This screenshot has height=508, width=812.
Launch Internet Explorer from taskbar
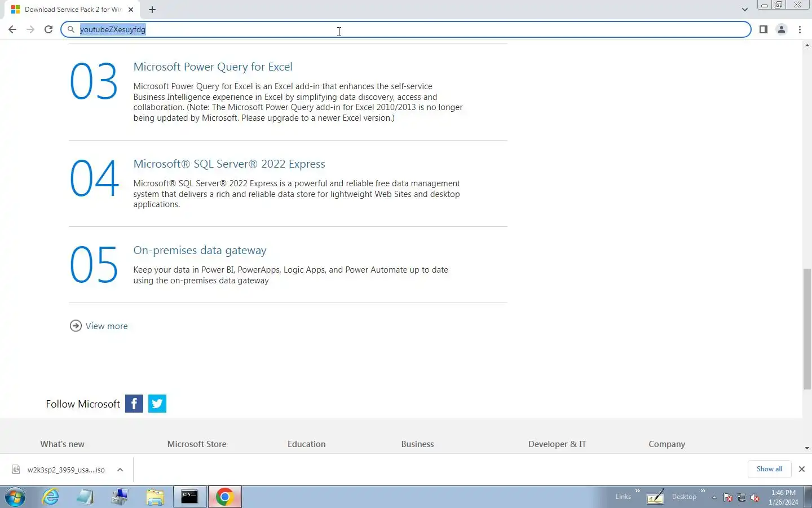(x=51, y=497)
